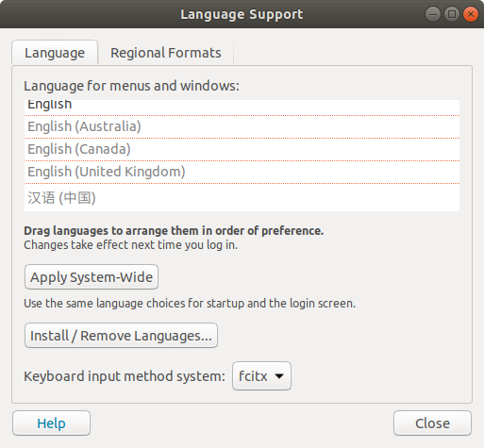Open Install / Remove Languages dialog
Viewport: 484px width, 448px height.
click(x=121, y=336)
